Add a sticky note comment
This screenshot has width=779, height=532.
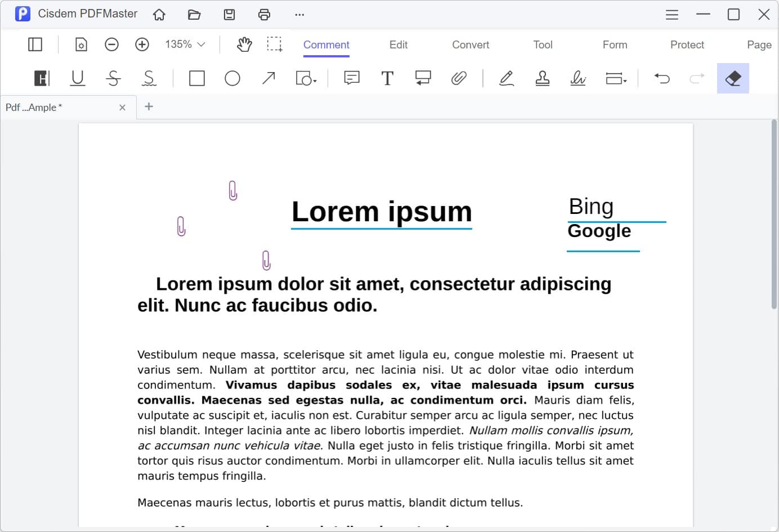[352, 78]
